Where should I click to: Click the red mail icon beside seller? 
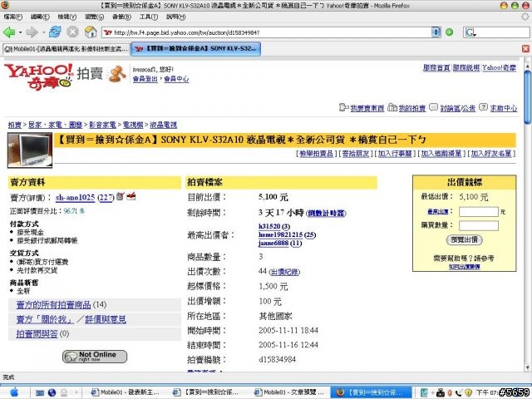pos(131,196)
